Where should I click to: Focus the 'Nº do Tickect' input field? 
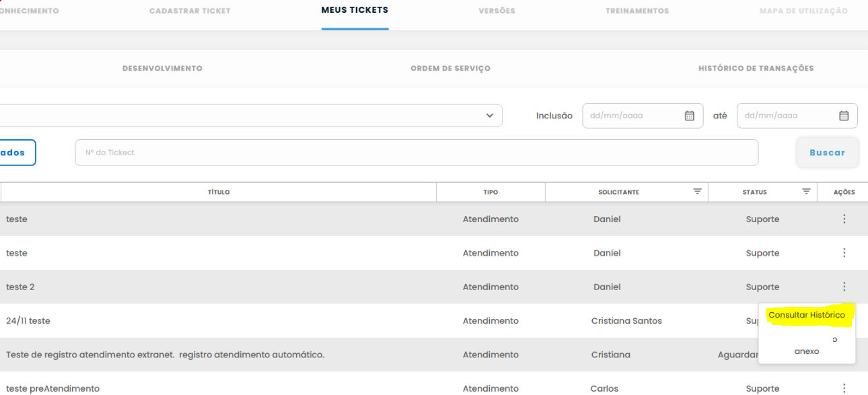pyautogui.click(x=416, y=153)
